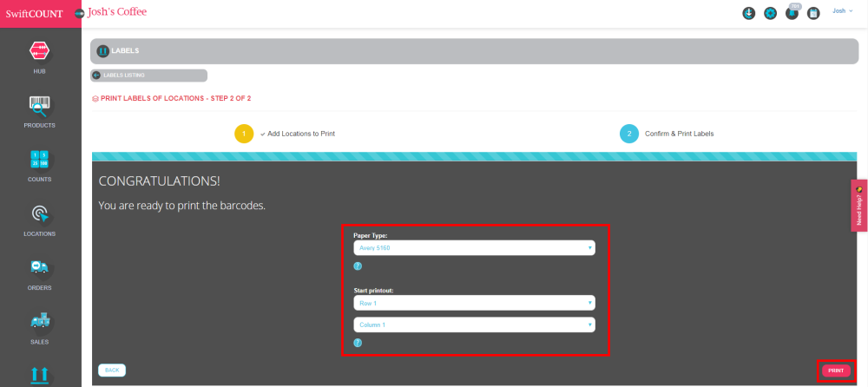Image resolution: width=868 pixels, height=387 pixels.
Task: Click the CONGRATULATIONS! heading text
Action: point(160,181)
